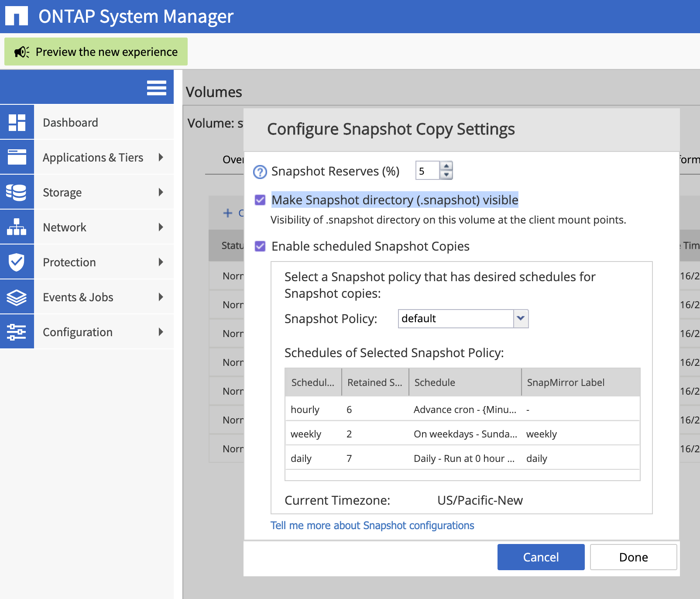Click the Storage disks icon
Image resolution: width=700 pixels, height=599 pixels.
point(17,192)
